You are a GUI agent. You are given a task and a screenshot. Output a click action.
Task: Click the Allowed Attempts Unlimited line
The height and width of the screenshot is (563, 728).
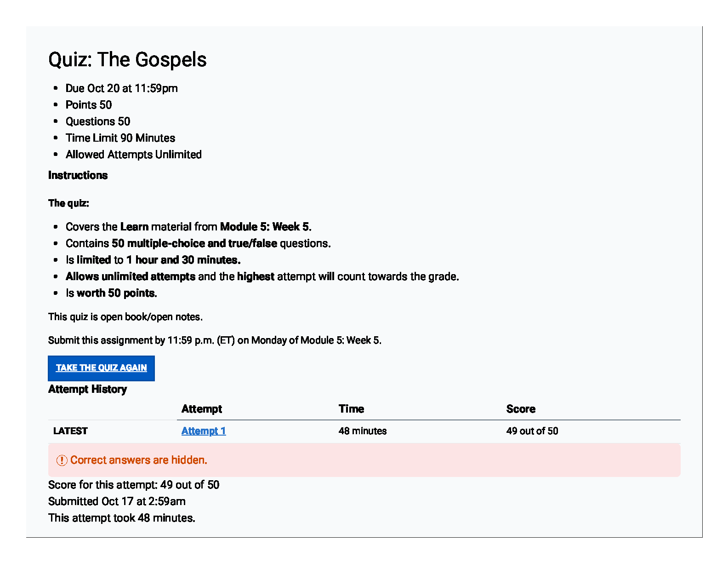(133, 155)
